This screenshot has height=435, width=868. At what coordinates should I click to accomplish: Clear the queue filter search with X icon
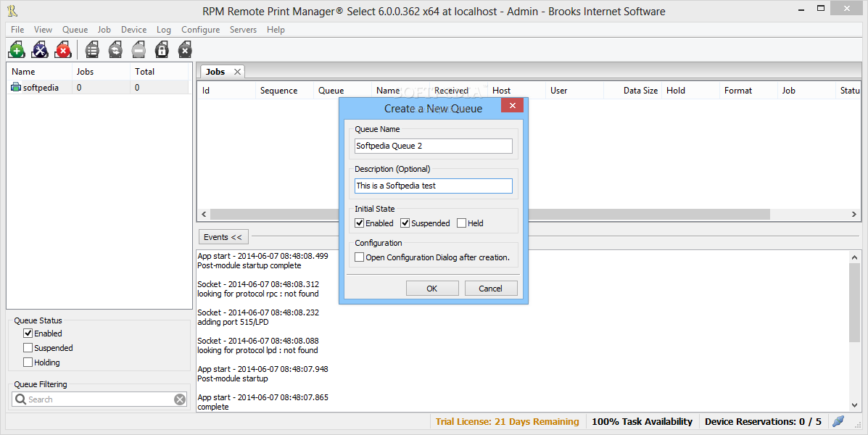[x=180, y=399]
